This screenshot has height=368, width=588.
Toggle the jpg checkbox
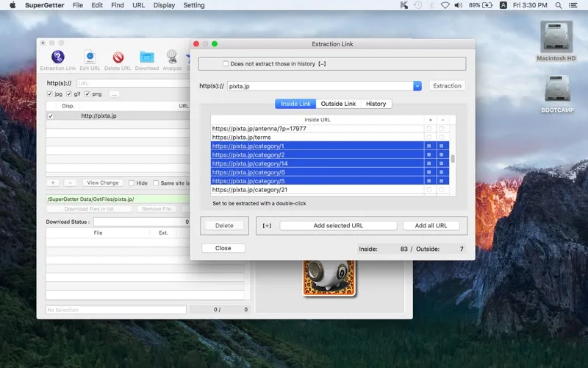tap(49, 94)
